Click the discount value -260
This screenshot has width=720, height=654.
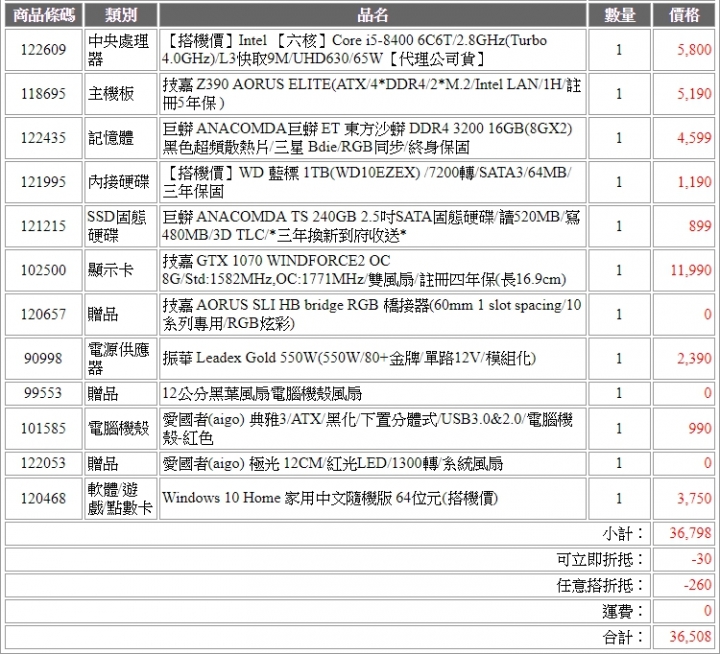pos(698,585)
